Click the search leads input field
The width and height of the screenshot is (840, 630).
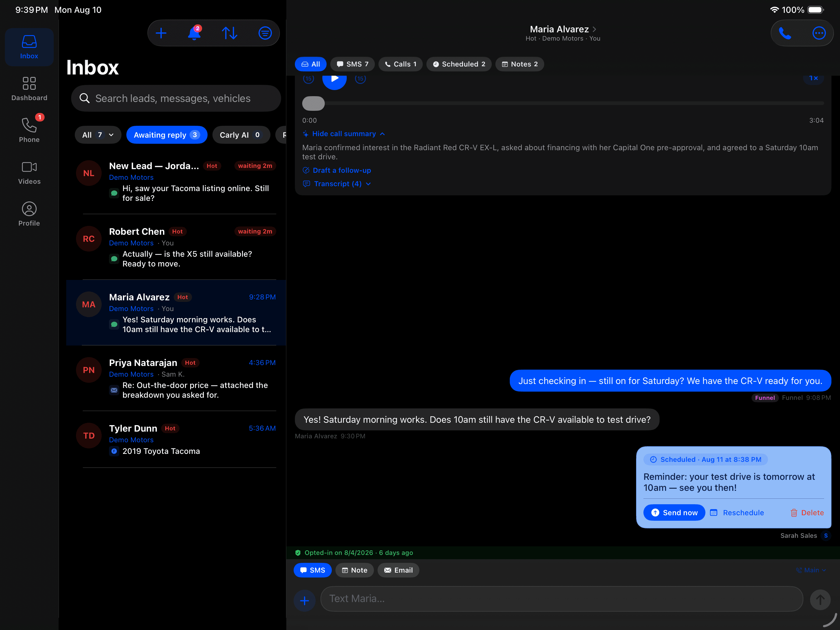[x=176, y=98]
